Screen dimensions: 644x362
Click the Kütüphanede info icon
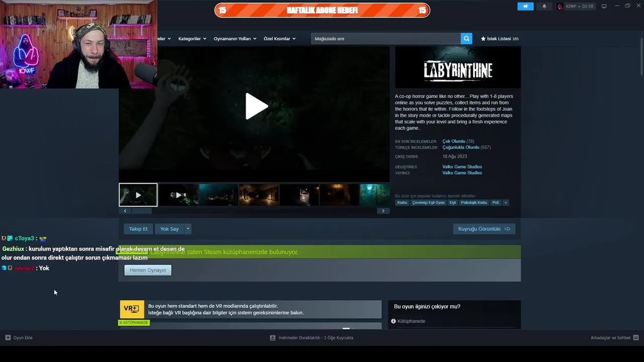[x=393, y=321]
